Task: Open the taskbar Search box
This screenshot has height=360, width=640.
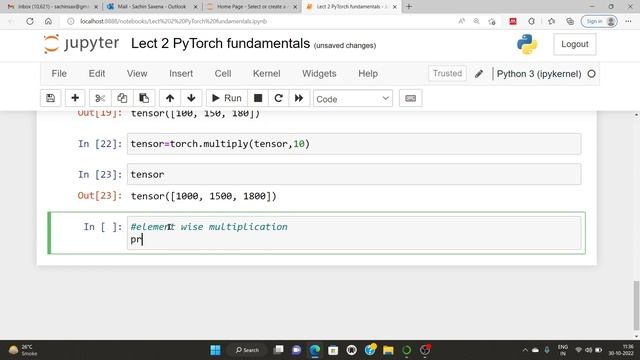Action: (248, 350)
